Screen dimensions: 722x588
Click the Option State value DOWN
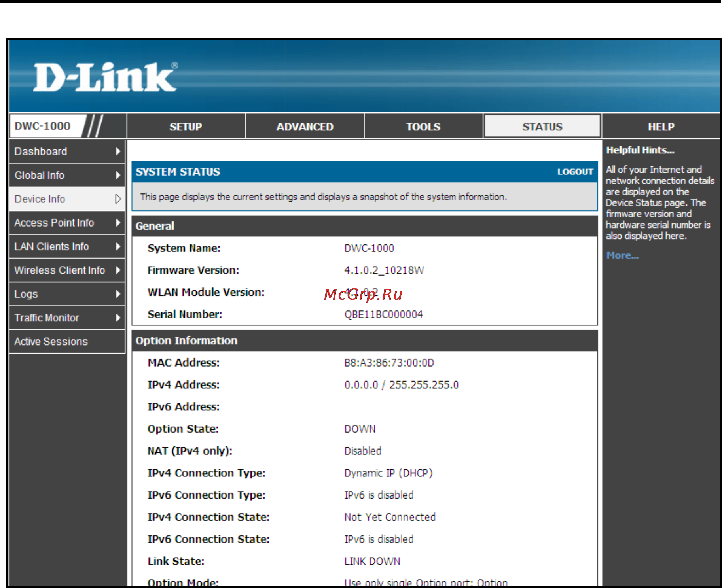tap(360, 429)
